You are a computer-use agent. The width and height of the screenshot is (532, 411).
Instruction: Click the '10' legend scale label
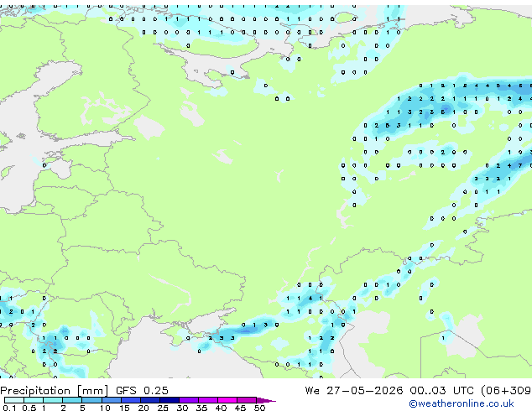tap(105, 408)
